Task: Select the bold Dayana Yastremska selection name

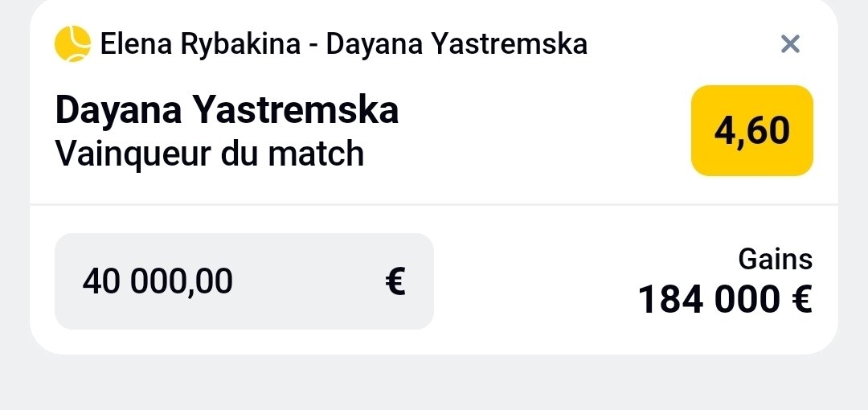Action: (x=227, y=110)
